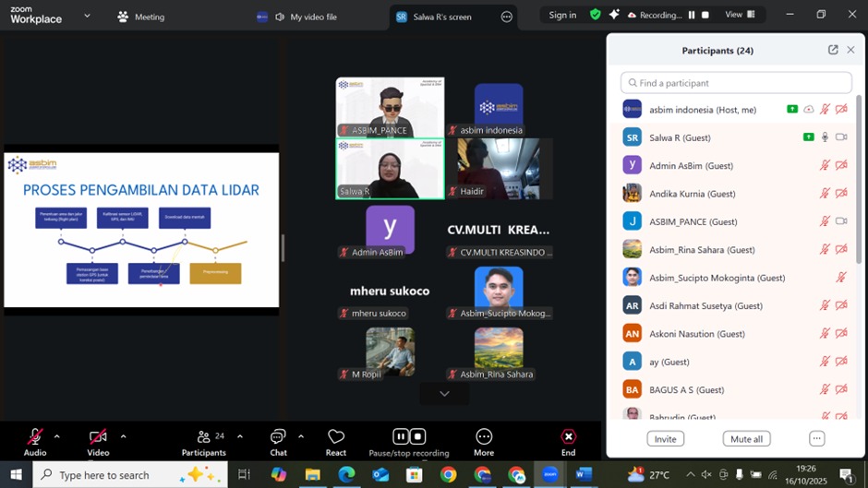Show more video tiles with down chevron

[x=444, y=394]
